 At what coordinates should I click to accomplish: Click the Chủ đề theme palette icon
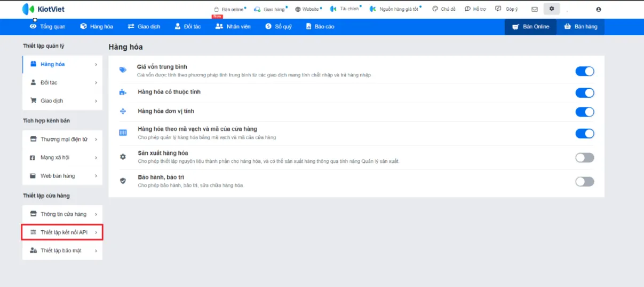(435, 9)
